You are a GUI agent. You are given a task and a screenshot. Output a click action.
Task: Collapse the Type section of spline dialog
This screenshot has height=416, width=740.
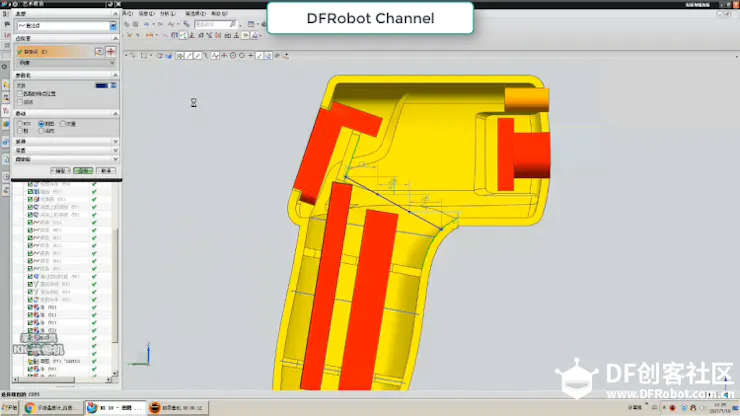pos(115,14)
